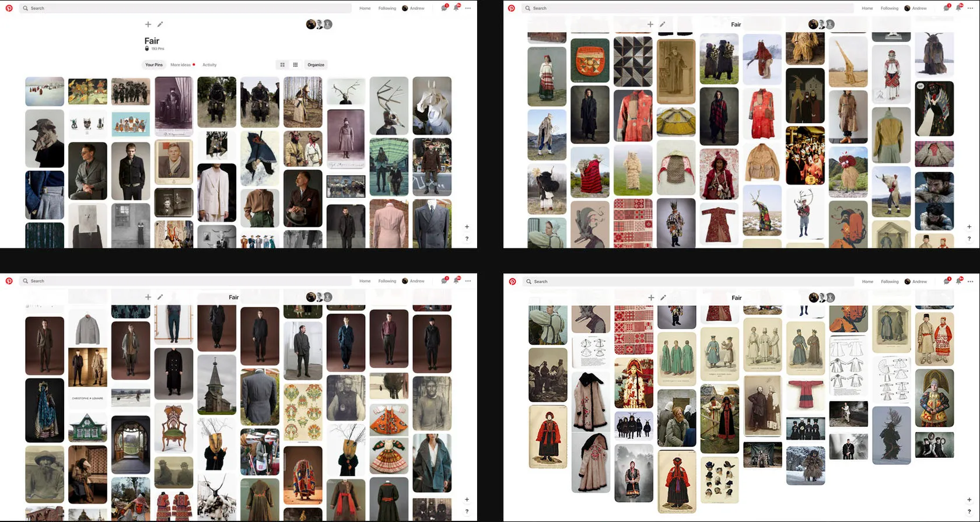This screenshot has width=980, height=522.
Task: Open notifications bell in top-right window
Action: tap(958, 8)
